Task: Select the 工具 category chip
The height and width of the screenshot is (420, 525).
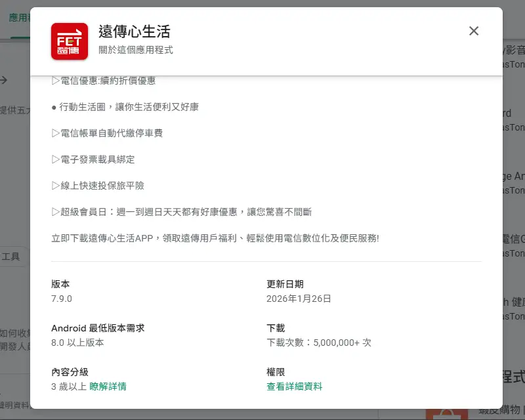Action: (12, 256)
